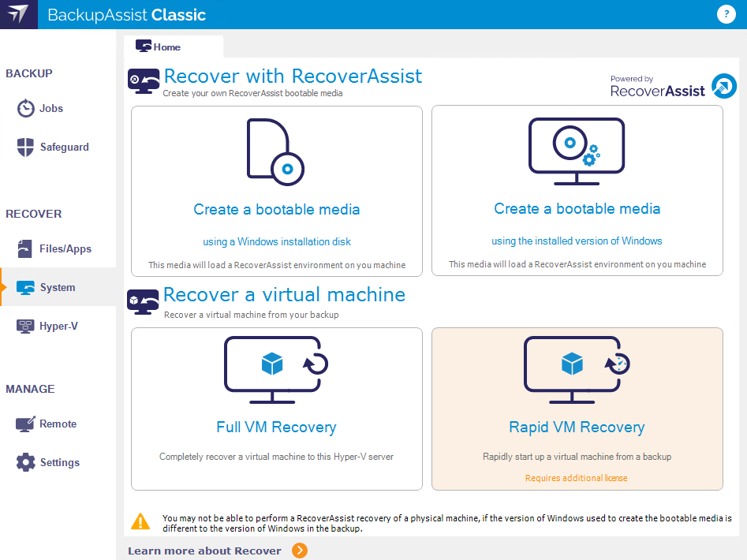Click the orange arrow next to Learn more

coord(300,551)
